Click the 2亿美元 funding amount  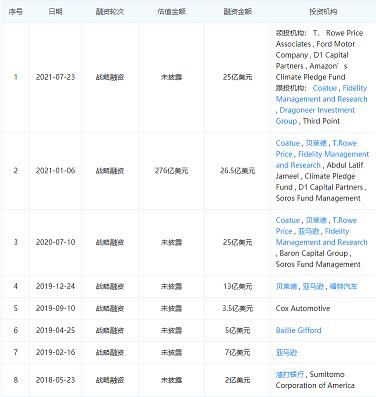click(x=238, y=380)
